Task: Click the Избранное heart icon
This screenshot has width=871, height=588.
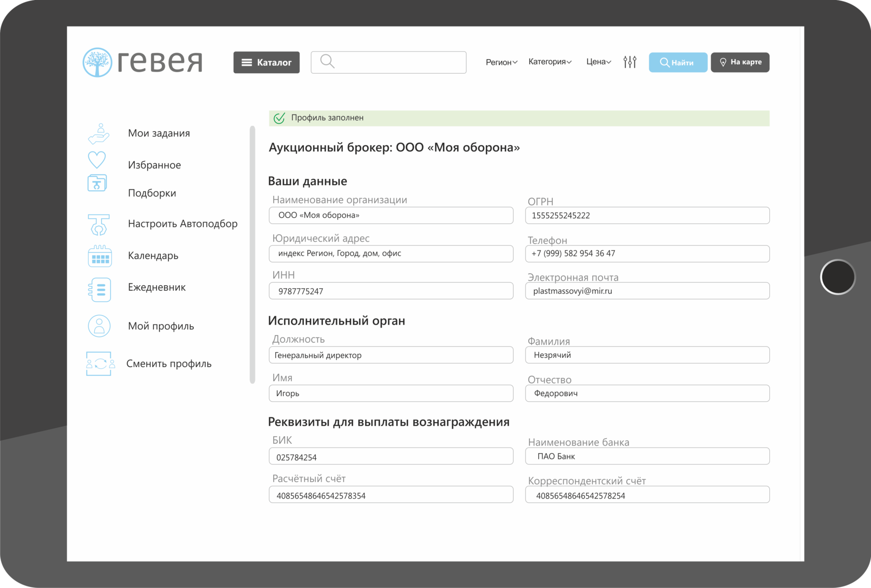Action: [97, 160]
